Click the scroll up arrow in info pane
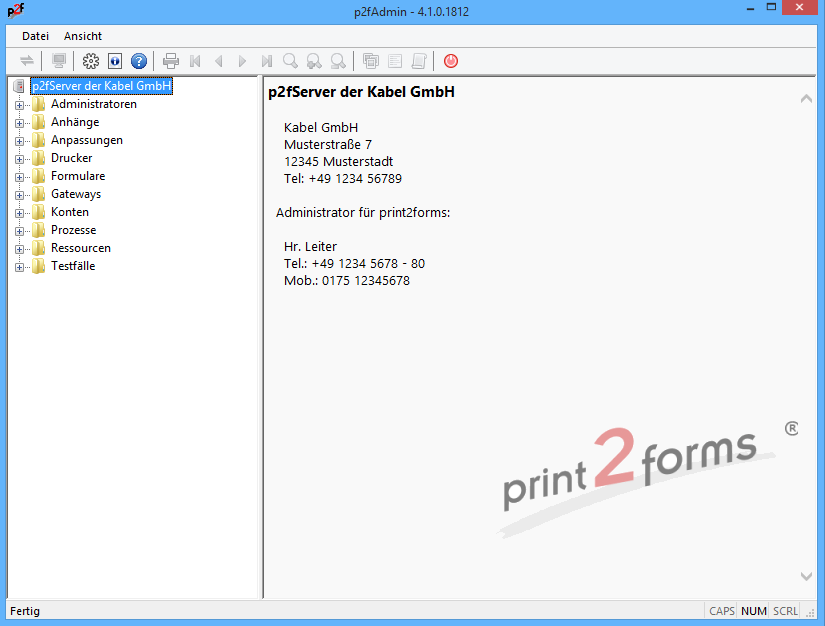 pos(807,99)
